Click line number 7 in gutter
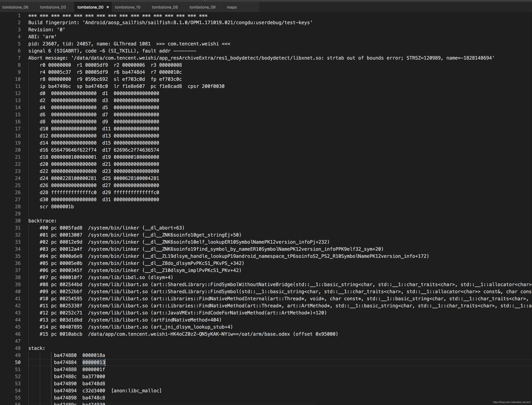This screenshot has height=405, width=532. point(19,58)
